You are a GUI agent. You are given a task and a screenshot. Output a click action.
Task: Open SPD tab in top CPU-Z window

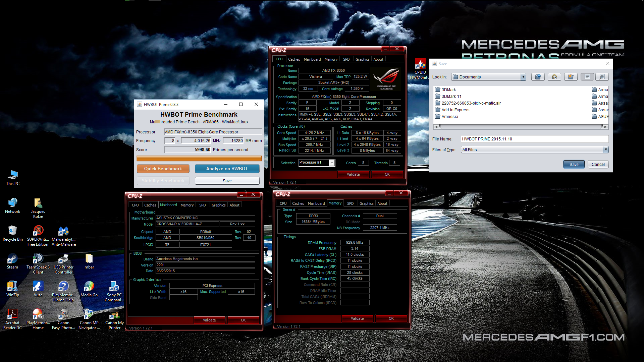346,59
